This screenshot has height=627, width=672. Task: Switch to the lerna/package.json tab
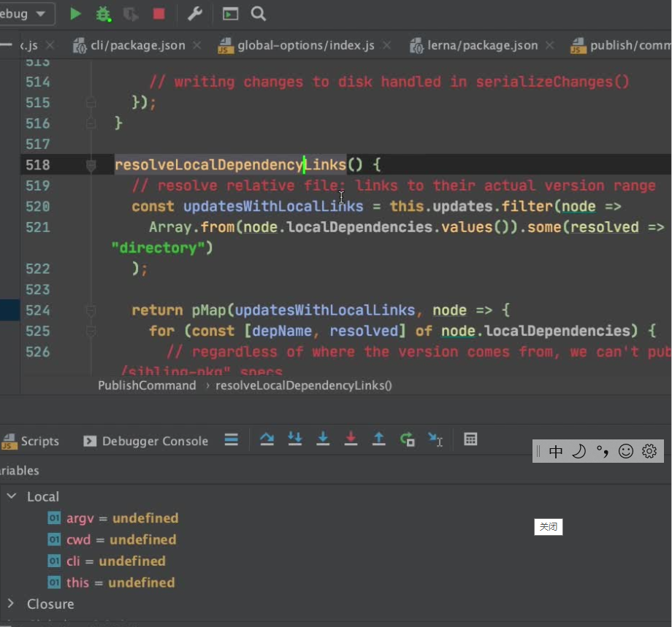pos(474,45)
